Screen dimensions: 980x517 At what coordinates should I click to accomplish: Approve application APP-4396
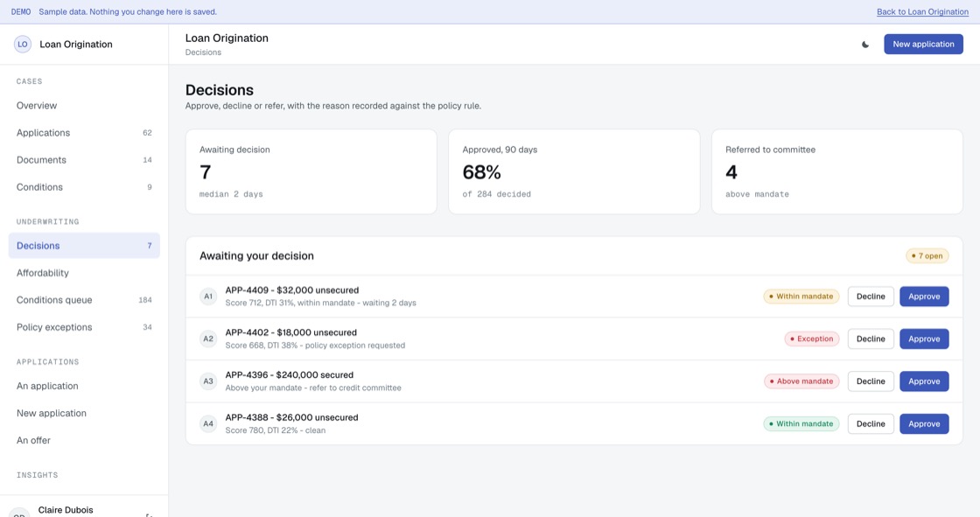(924, 381)
